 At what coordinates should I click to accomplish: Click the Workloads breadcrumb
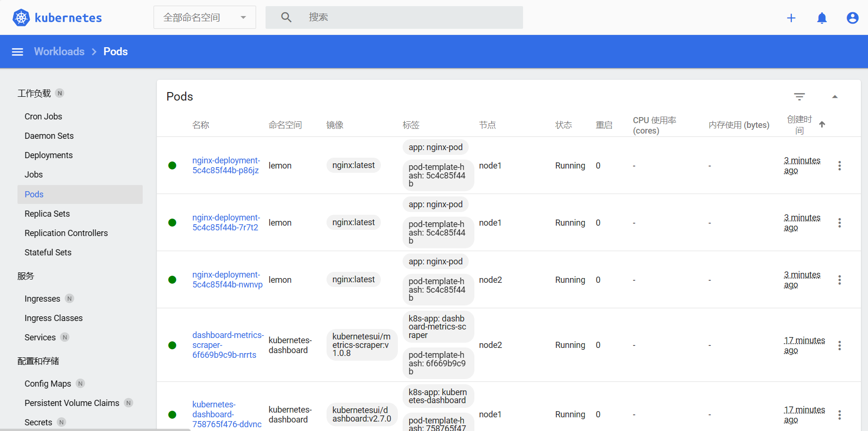click(x=59, y=51)
